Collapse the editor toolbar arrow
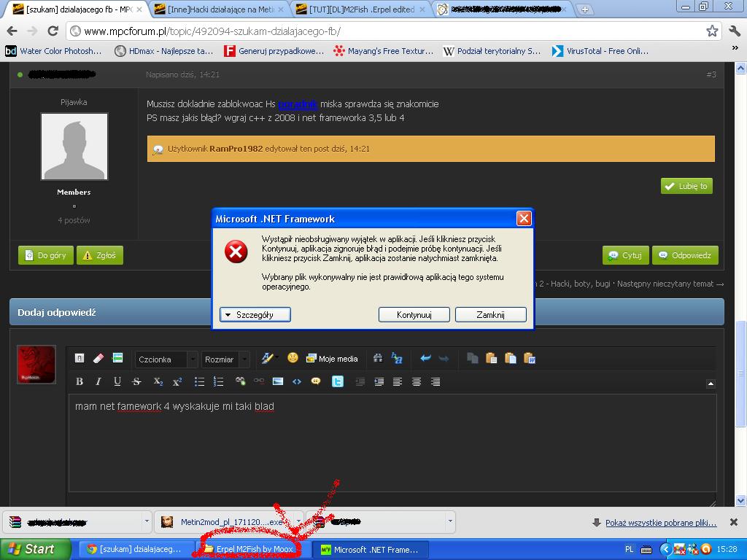Screen dimensions: 747x560 click(711, 384)
